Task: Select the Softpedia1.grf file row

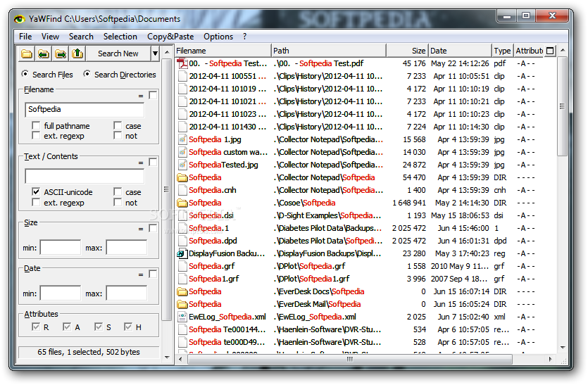Action: (x=365, y=279)
